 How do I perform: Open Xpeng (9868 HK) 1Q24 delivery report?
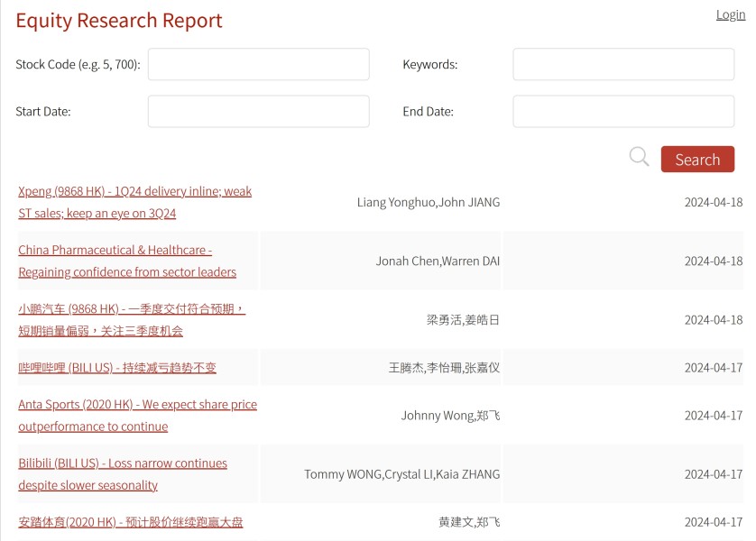(135, 202)
